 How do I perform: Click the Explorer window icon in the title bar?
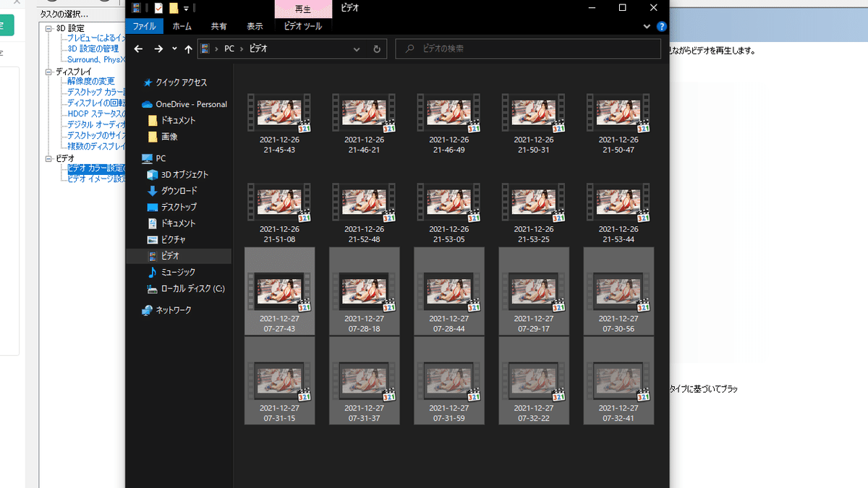click(137, 8)
